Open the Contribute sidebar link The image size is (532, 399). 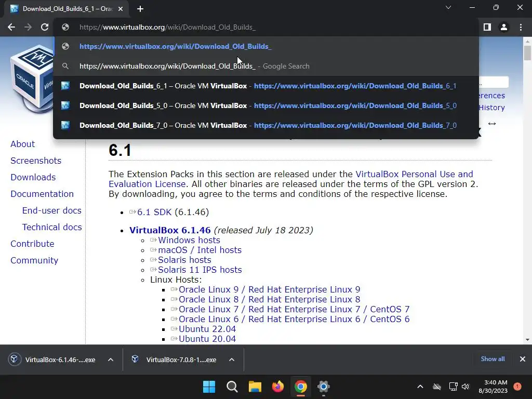tap(32, 244)
